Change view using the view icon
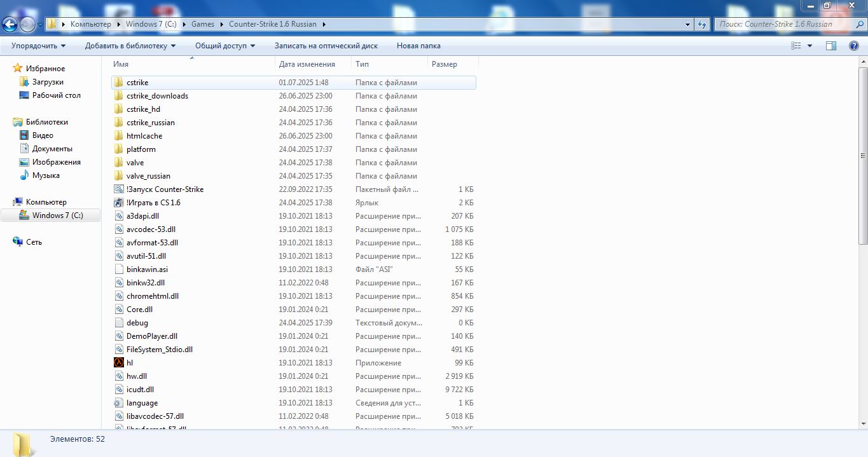The image size is (868, 457). point(796,46)
